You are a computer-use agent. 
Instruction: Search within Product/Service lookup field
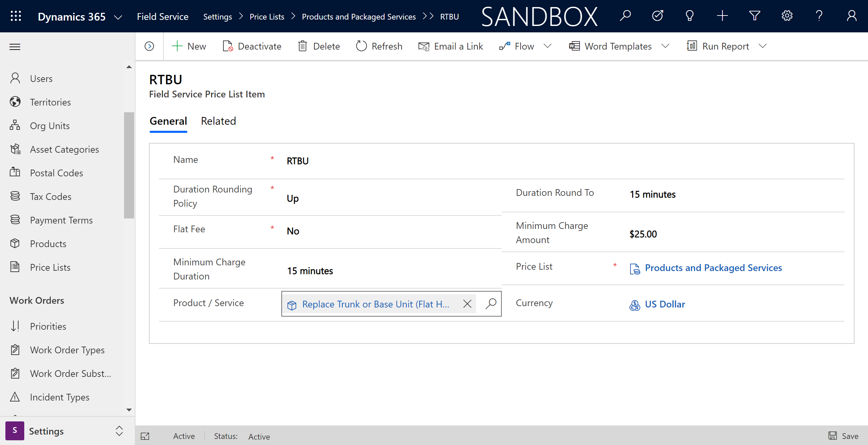pos(490,303)
